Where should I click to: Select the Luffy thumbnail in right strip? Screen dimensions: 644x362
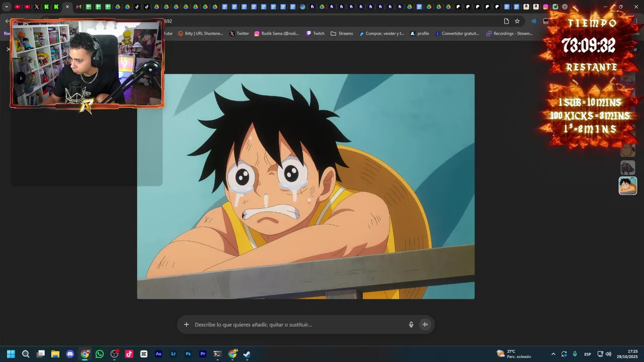pyautogui.click(x=627, y=186)
